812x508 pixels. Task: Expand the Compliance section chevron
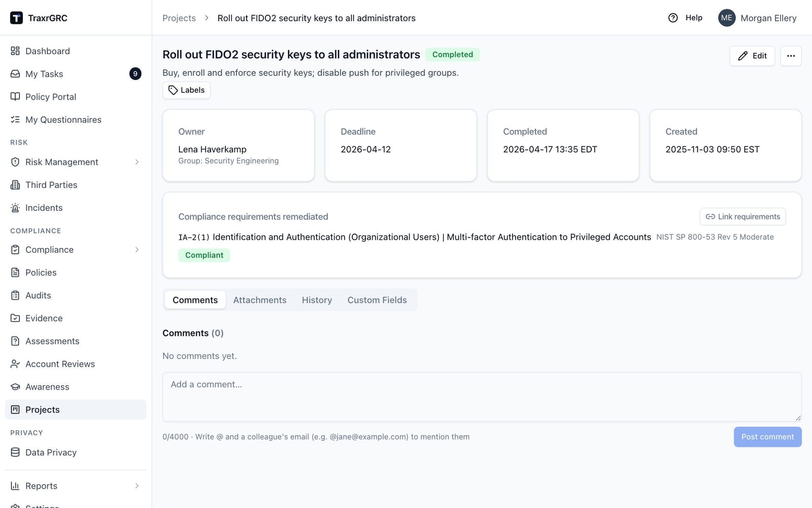pos(137,249)
